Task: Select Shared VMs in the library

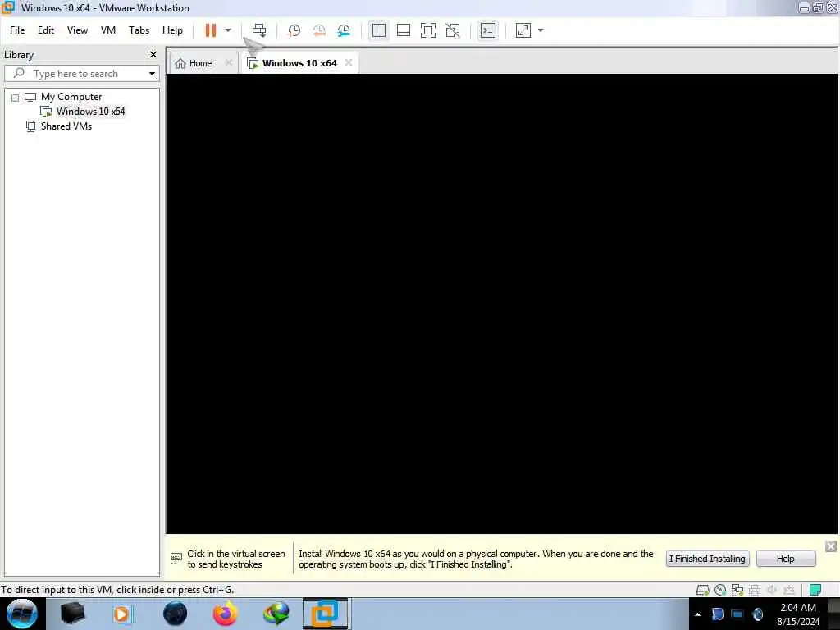Action: (66, 126)
